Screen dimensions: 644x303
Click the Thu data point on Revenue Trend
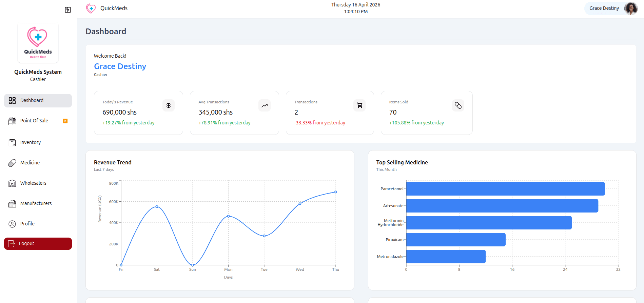point(336,192)
